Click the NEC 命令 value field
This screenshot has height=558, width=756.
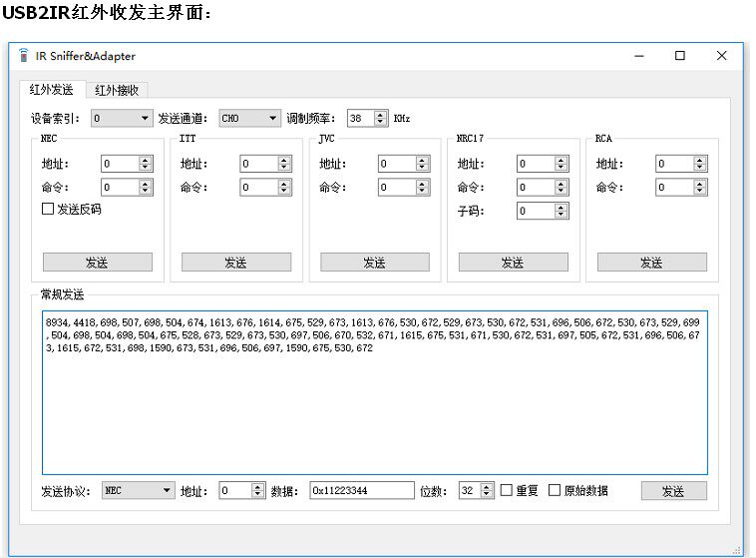point(120,188)
